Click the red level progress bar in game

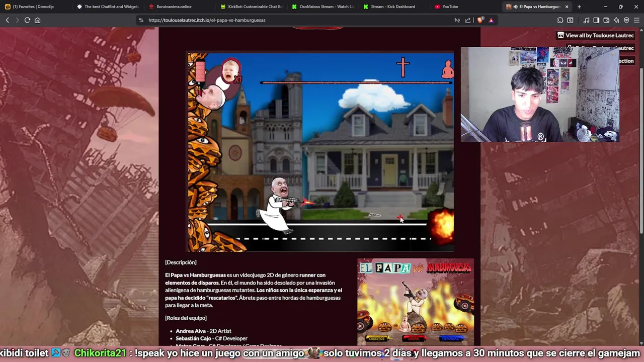click(356, 82)
